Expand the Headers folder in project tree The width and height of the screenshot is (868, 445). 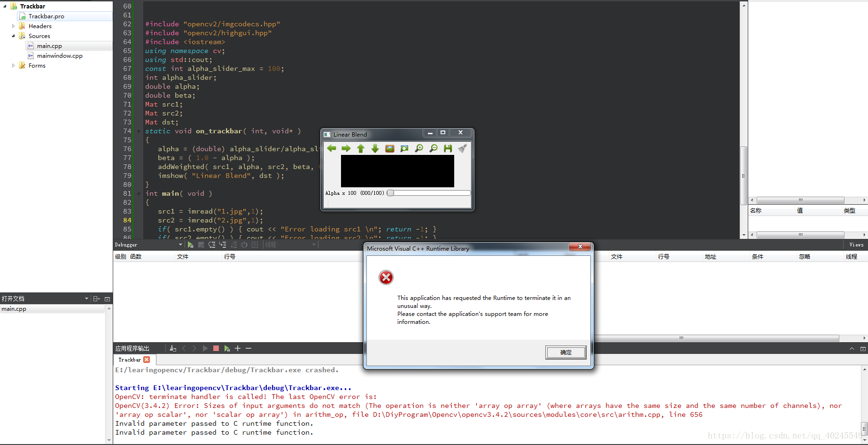click(14, 26)
